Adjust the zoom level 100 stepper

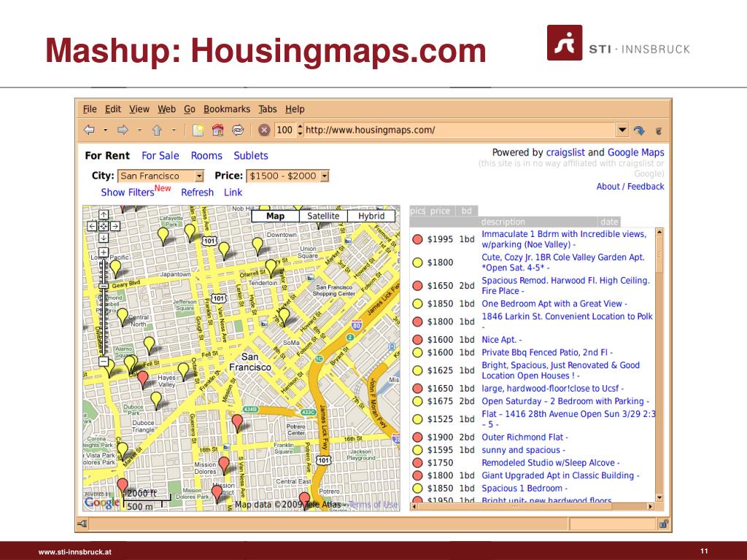[x=300, y=130]
